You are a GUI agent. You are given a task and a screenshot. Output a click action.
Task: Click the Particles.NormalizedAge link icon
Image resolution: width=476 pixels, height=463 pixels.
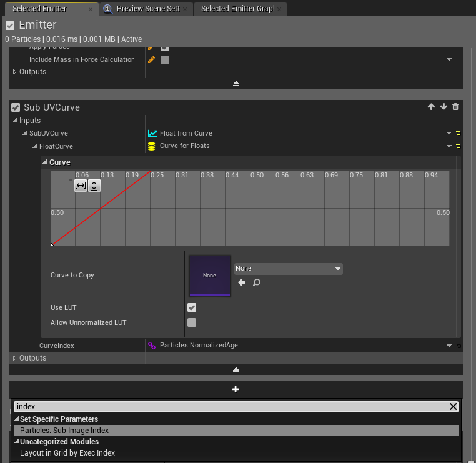point(152,346)
